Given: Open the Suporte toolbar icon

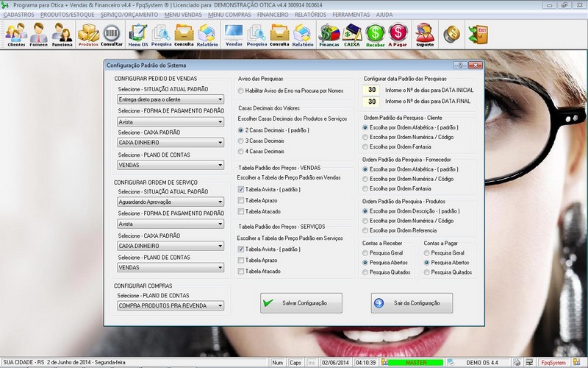Looking at the screenshot, I should (x=424, y=34).
